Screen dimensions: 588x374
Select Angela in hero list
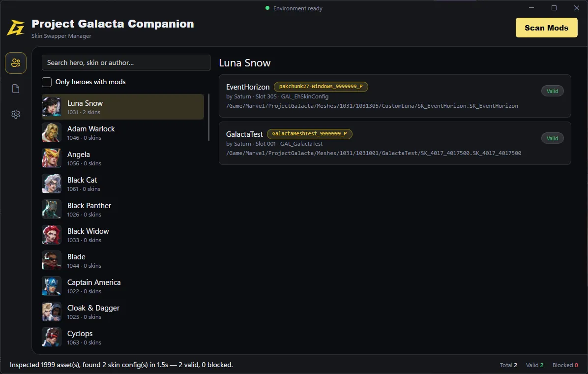point(122,158)
